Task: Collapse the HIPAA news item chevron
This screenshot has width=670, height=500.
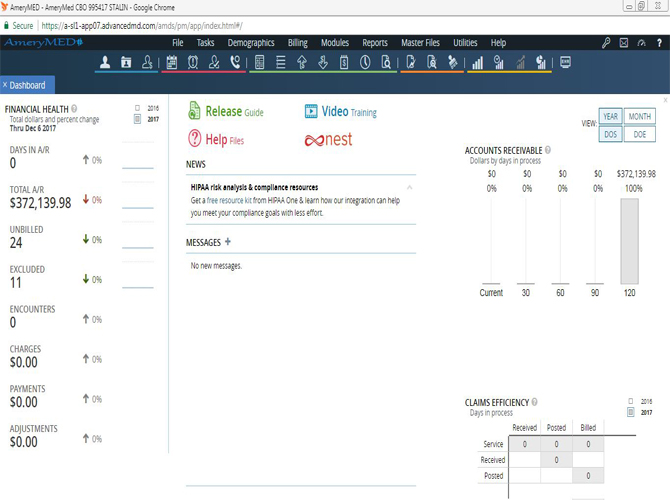Action: (x=409, y=187)
